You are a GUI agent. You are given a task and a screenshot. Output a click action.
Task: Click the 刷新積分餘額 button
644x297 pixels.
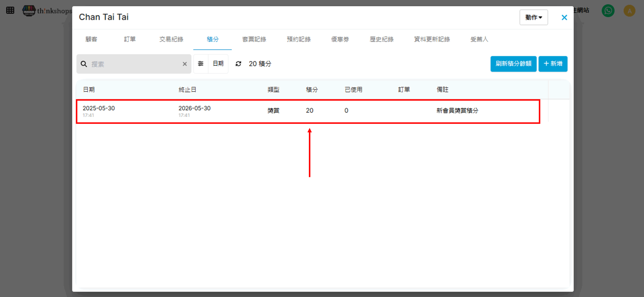point(513,64)
